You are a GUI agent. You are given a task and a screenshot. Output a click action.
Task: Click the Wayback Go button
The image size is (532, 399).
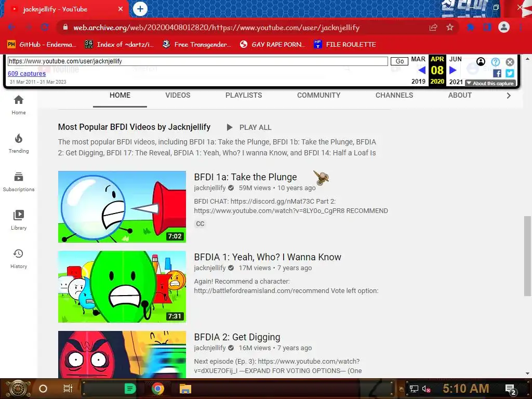pos(400,61)
